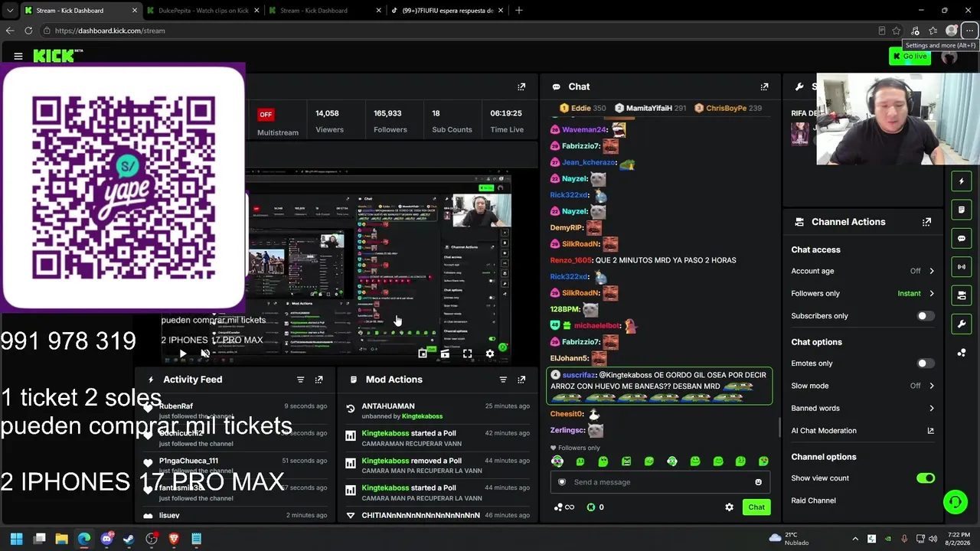Open the Banned words list
Image resolution: width=980 pixels, height=551 pixels.
863,409
